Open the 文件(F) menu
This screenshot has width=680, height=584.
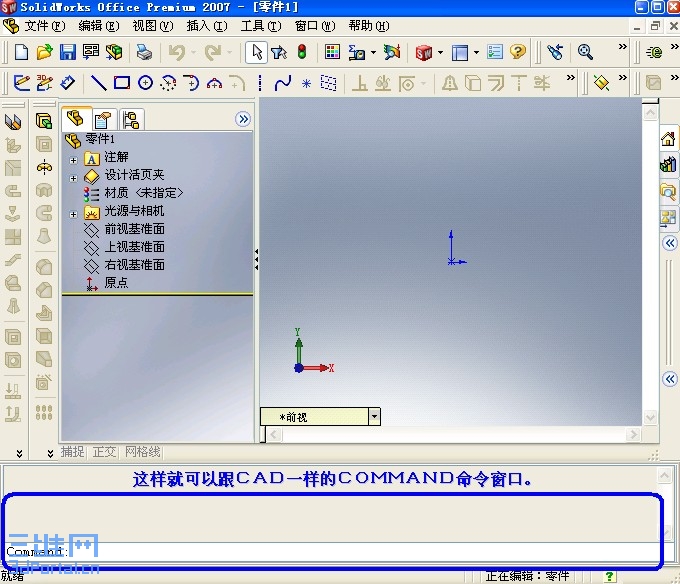pyautogui.click(x=44, y=26)
